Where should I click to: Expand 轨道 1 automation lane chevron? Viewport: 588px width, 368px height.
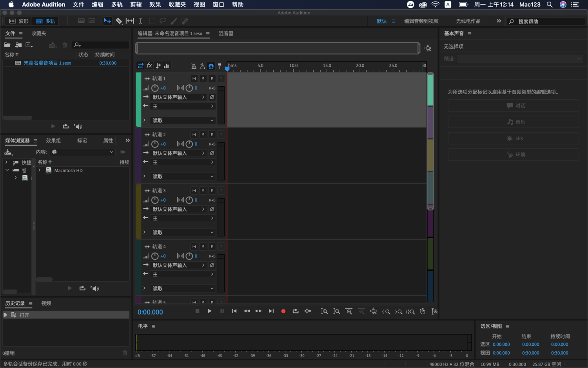(x=144, y=120)
